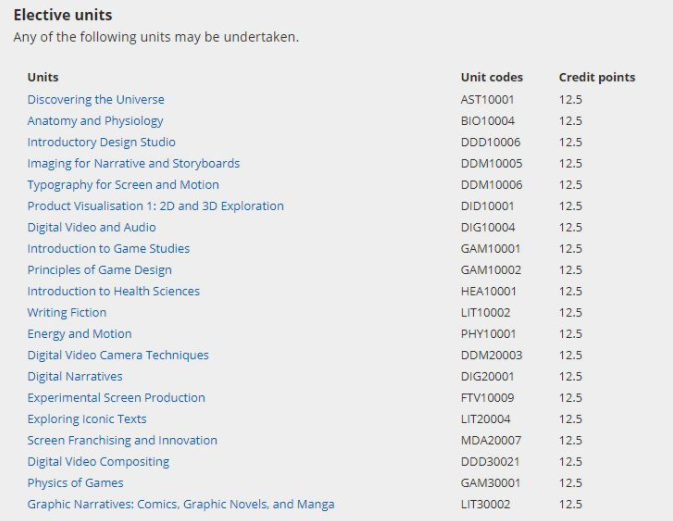673x521 pixels.
Task: Select the Introductory Design Studio link
Action: (x=101, y=142)
